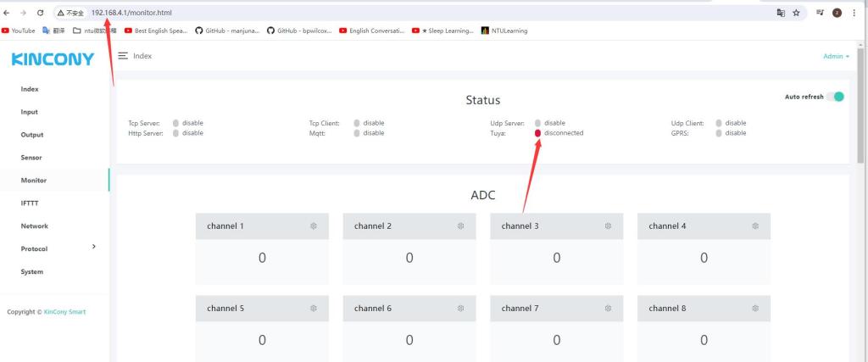
Task: Select Network in the sidebar
Action: click(x=34, y=226)
